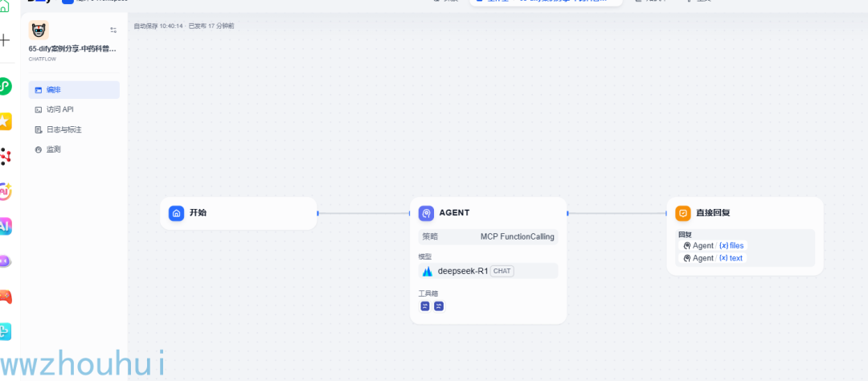Image resolution: width=868 pixels, height=381 pixels.
Task: Click the 回复 label in reply node
Action: pos(685,234)
